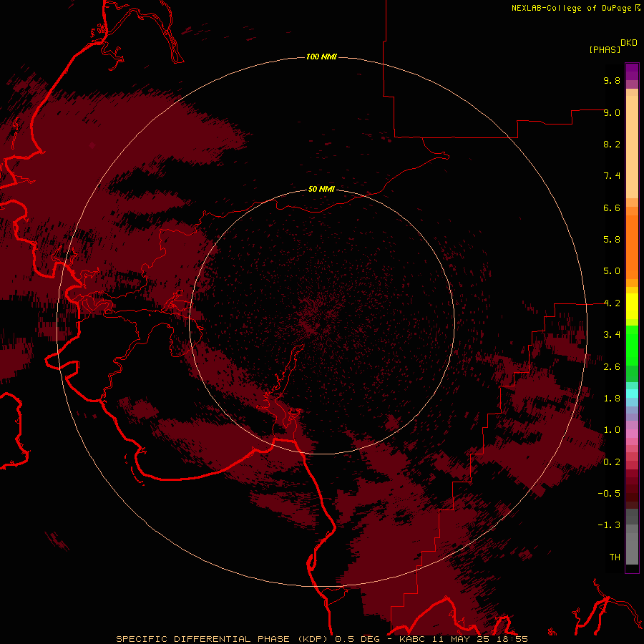The height and width of the screenshot is (644, 644).
Task: Click the 6.6 scale value
Action: [612, 208]
